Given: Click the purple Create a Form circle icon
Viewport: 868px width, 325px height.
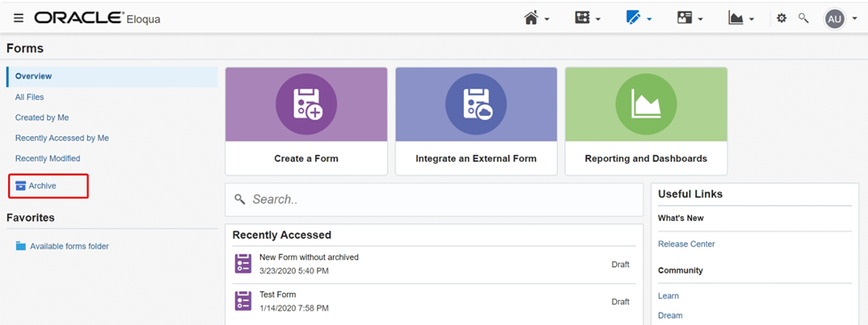Looking at the screenshot, I should [306, 104].
